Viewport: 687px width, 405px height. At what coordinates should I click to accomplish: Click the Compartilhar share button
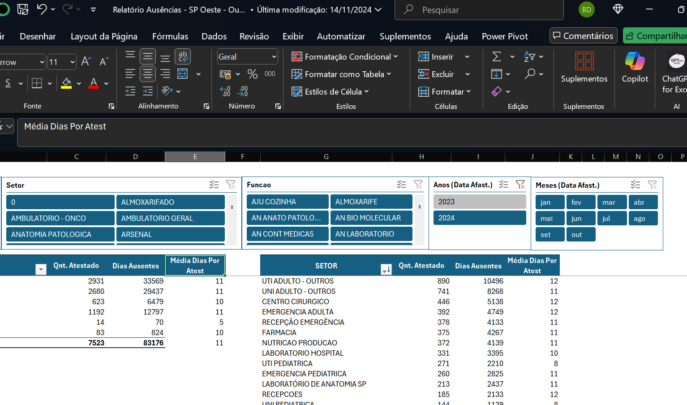click(x=656, y=36)
